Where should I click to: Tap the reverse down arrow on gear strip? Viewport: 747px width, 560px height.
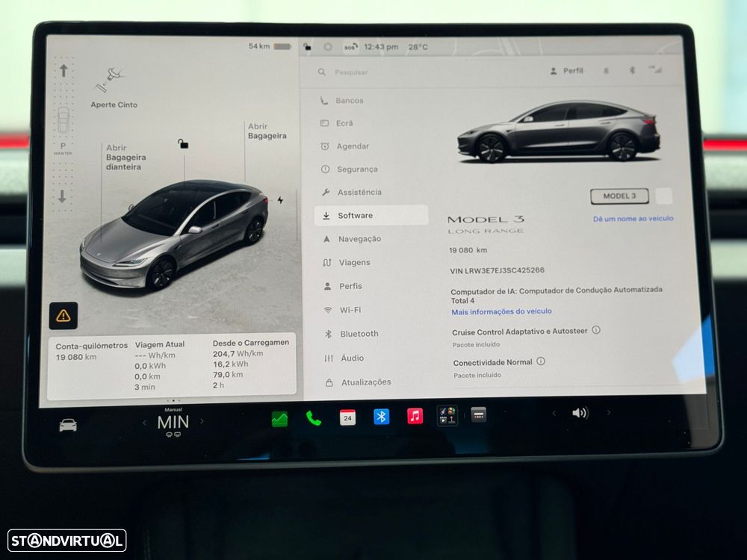pos(63,196)
